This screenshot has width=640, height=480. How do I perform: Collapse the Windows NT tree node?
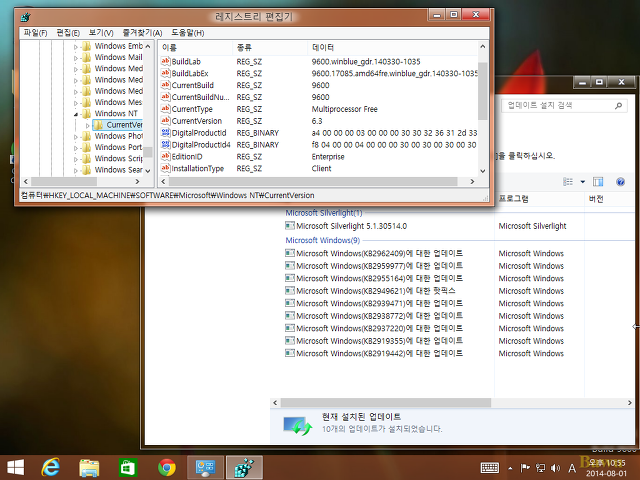coord(76,114)
